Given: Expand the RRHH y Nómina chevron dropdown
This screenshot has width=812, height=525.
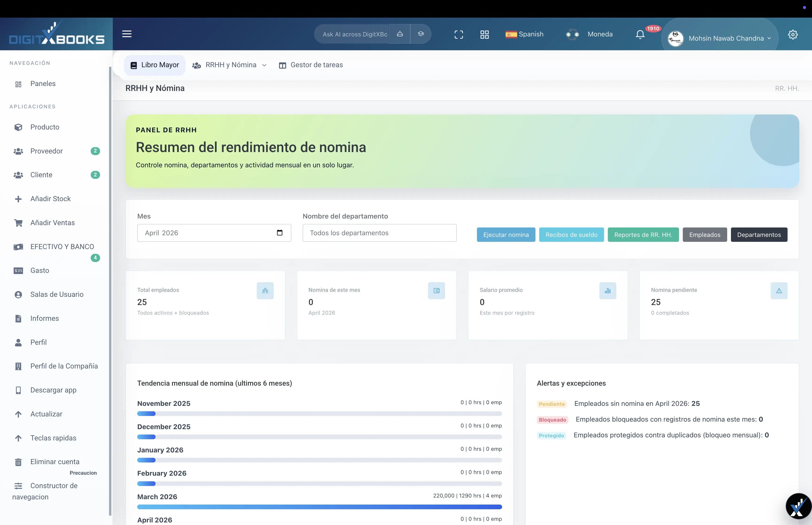Looking at the screenshot, I should pyautogui.click(x=264, y=65).
